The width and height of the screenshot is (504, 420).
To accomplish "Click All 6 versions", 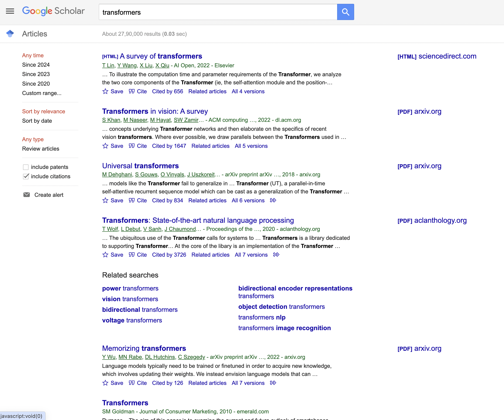I will (248, 200).
